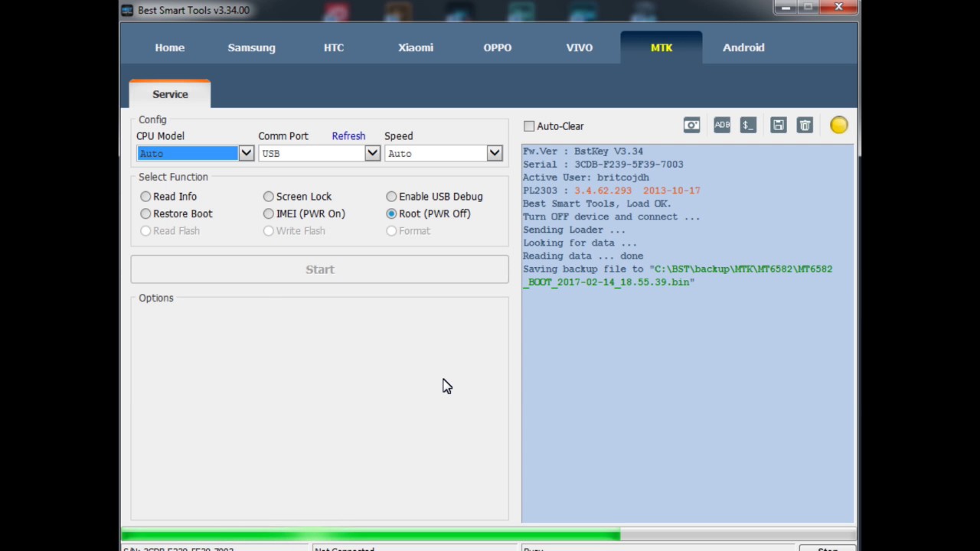Click the screenshot camera icon
This screenshot has height=551, width=980.
691,126
